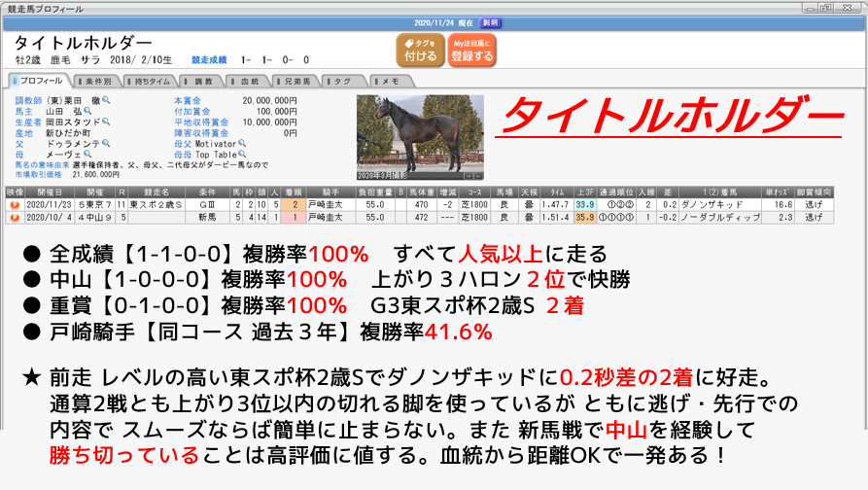Click the magnifier next to 母父 Motivator
The width and height of the screenshot is (868, 490).
point(242,143)
